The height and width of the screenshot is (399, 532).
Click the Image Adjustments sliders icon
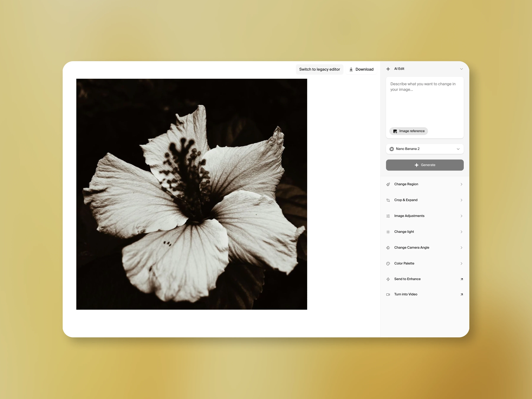[388, 216]
